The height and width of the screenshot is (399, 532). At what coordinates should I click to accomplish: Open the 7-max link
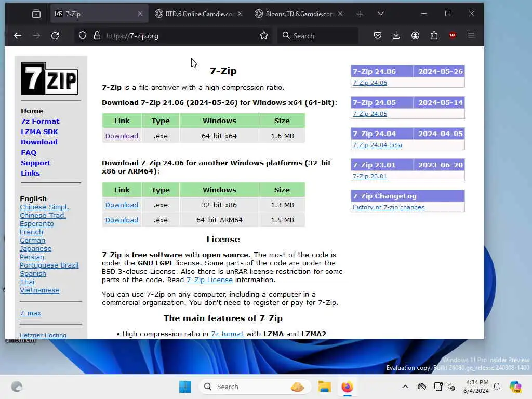pyautogui.click(x=30, y=313)
